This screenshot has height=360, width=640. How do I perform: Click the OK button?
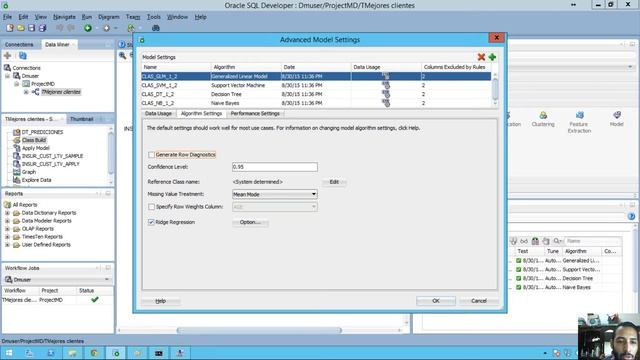(x=436, y=301)
